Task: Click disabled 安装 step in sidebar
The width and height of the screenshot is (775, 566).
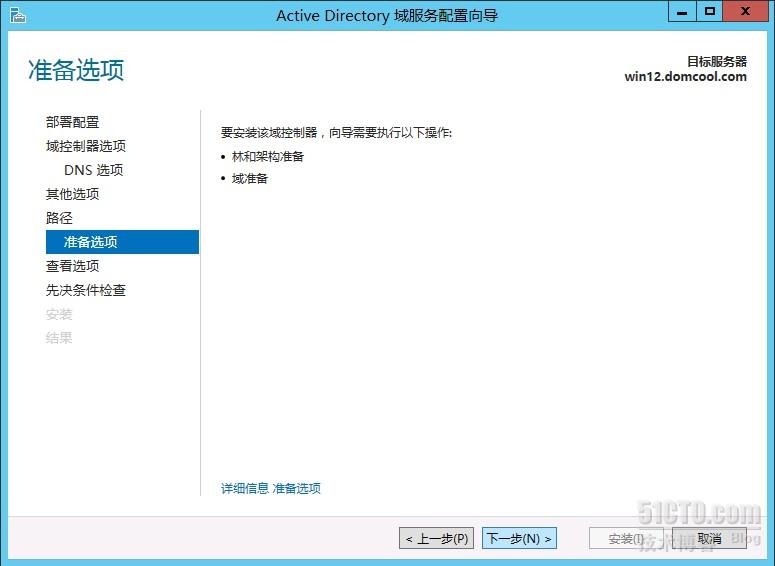Action: pos(59,314)
